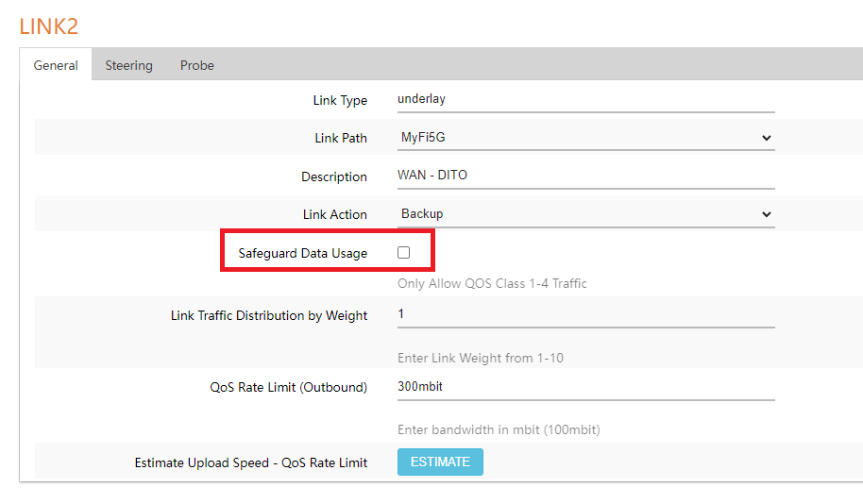The width and height of the screenshot is (863, 504).
Task: Select the QoS Rate Limit 300mbit field
Action: coord(585,386)
